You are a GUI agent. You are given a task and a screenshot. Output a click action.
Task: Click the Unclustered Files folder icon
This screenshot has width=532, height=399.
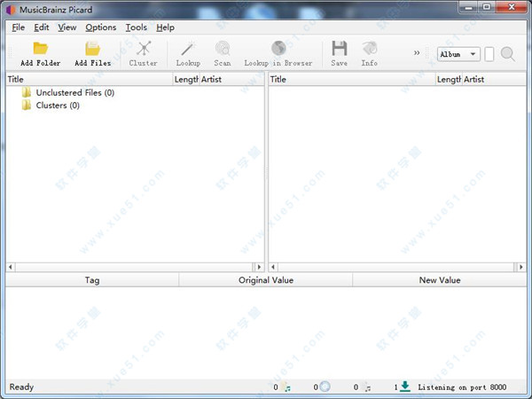pos(27,92)
